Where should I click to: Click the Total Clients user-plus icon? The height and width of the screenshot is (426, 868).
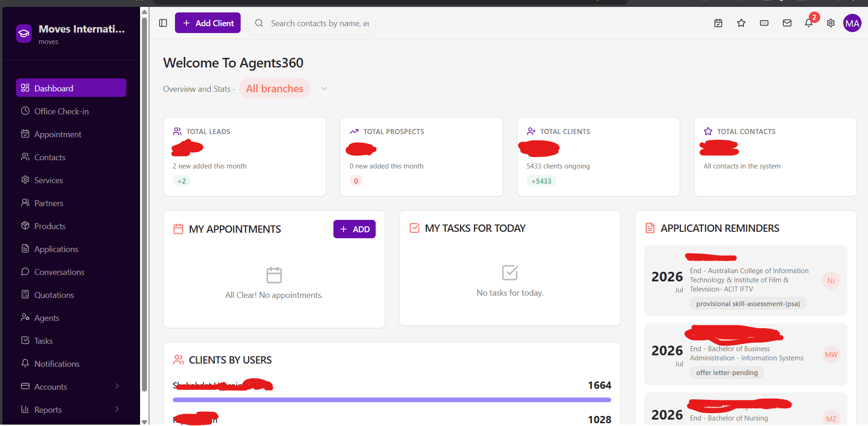point(531,131)
